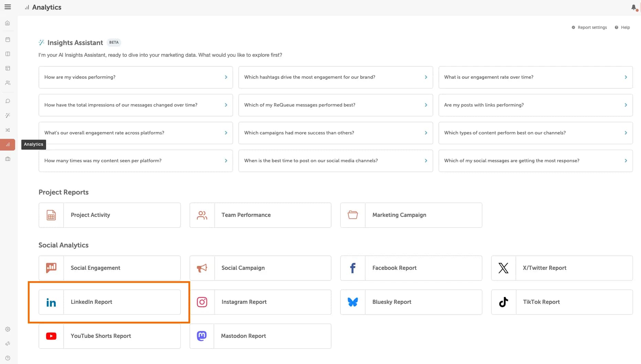The width and height of the screenshot is (641, 364).
Task: Click the notifications bell icon
Action: (x=634, y=7)
